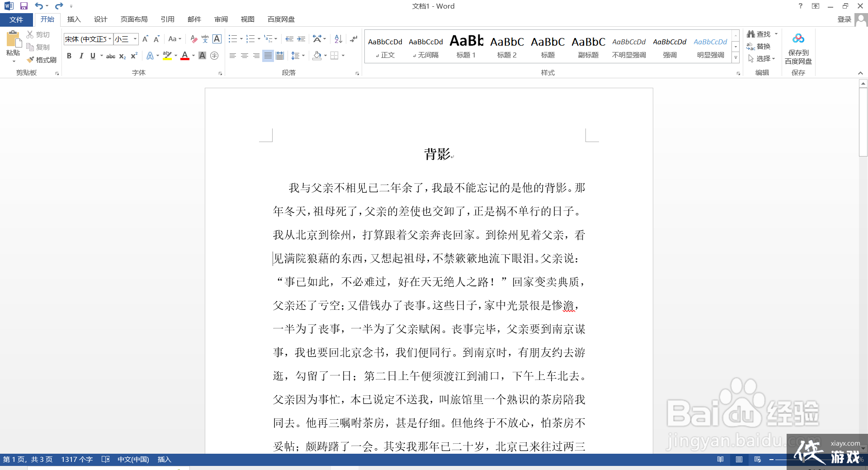Apply distributed alignment

point(280,56)
